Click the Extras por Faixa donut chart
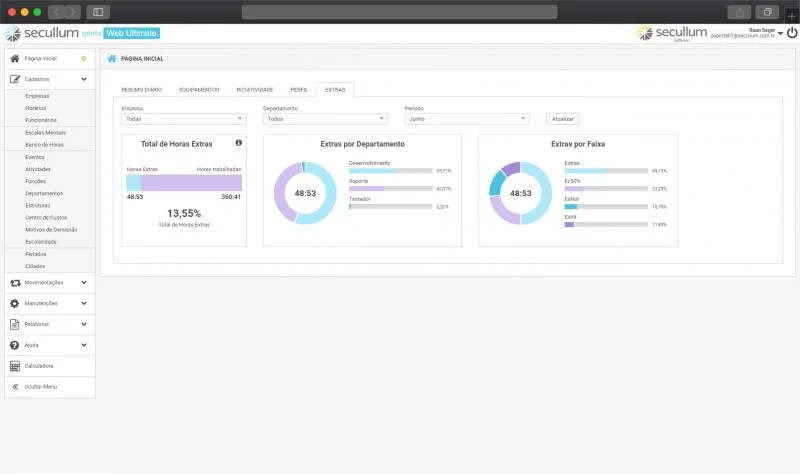 click(520, 193)
